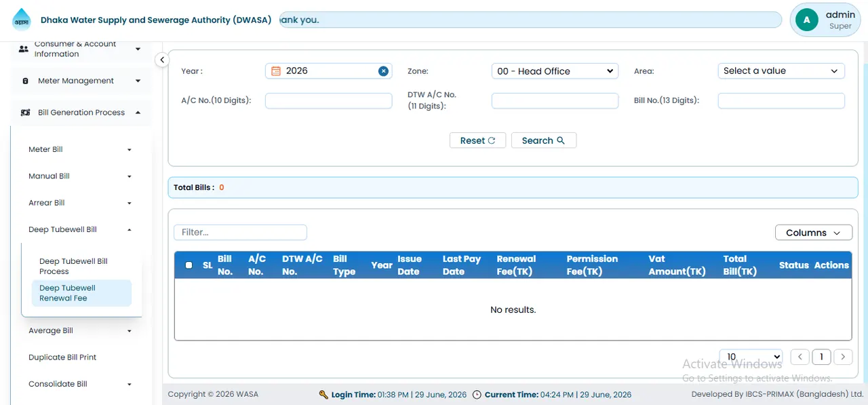Expand the Average Bill submenu
Viewport: 868px width, 405px height.
click(x=130, y=331)
